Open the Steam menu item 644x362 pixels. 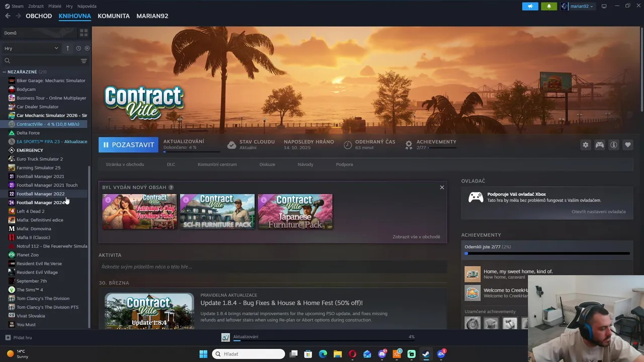(14, 6)
